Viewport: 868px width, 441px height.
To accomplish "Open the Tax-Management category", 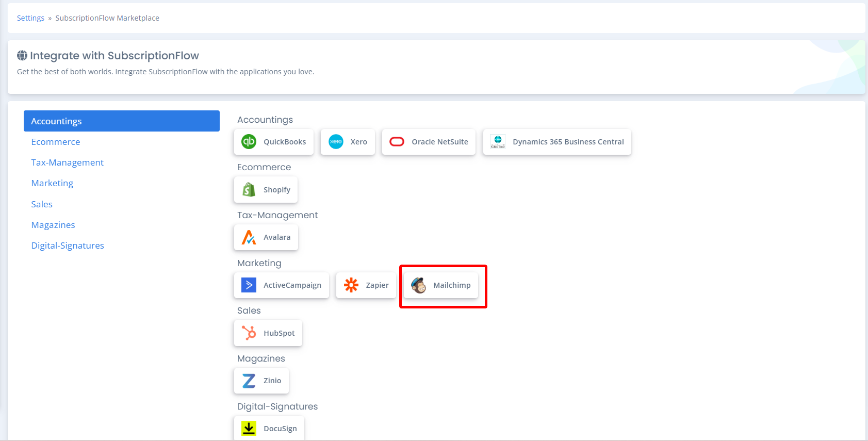I will point(68,162).
